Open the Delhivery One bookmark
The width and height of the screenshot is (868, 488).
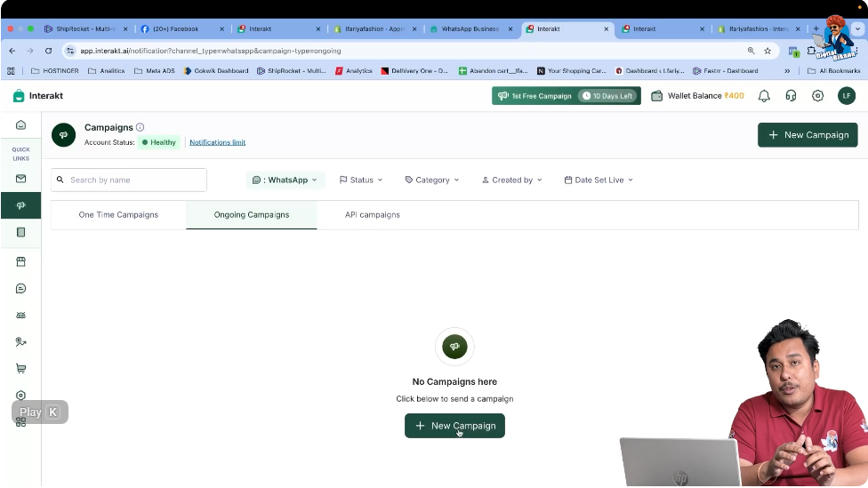414,71
